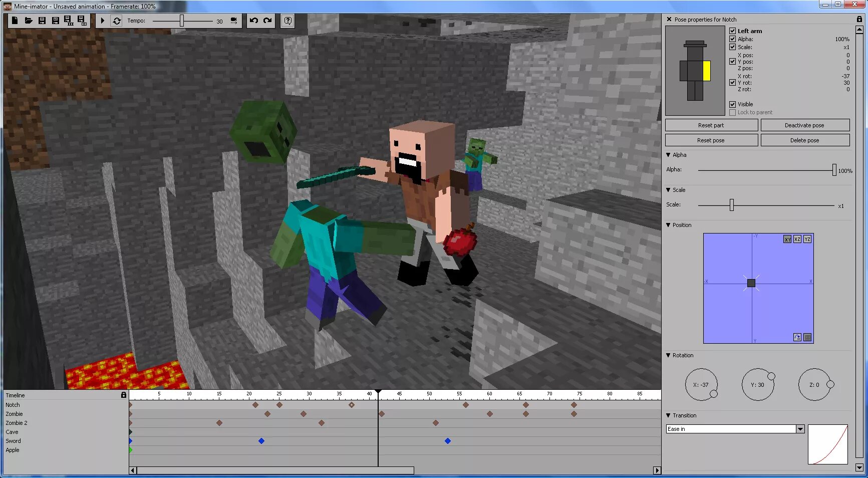Toggle the Alpha checkbox
Viewport: 868px width, 478px height.
732,39
